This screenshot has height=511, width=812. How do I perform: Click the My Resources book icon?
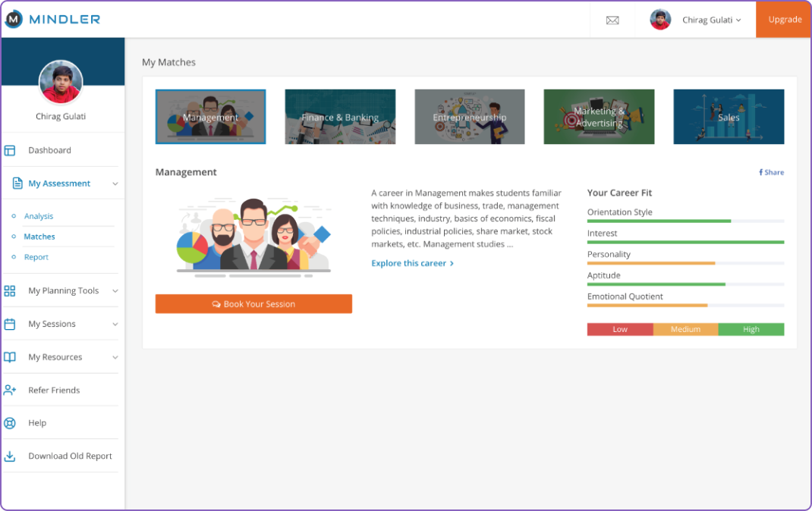coord(10,357)
